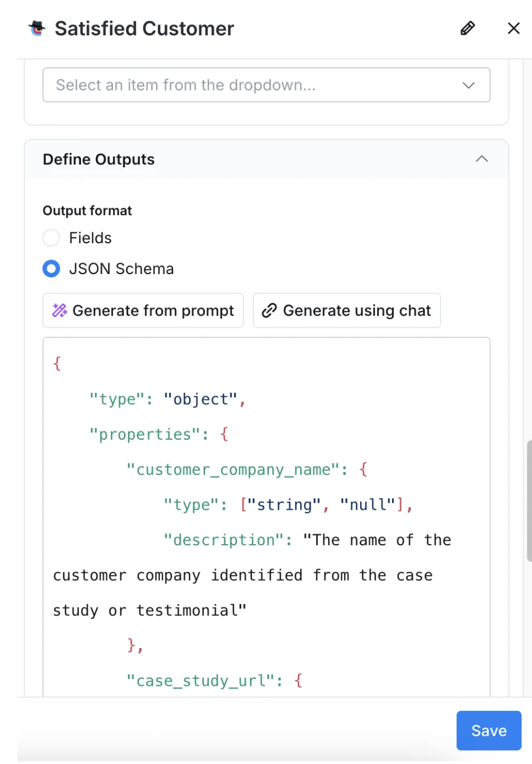
Task: Collapse the Define Outputs section
Action: (x=482, y=159)
